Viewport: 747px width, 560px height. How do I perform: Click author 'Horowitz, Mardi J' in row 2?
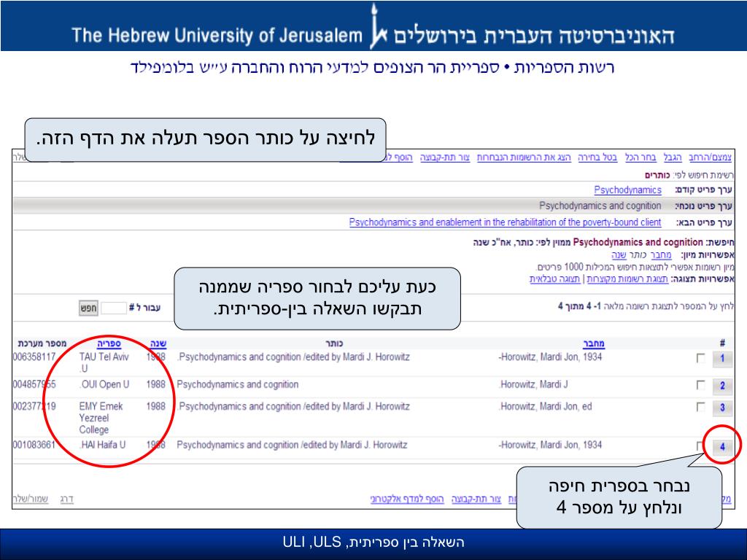point(533,384)
